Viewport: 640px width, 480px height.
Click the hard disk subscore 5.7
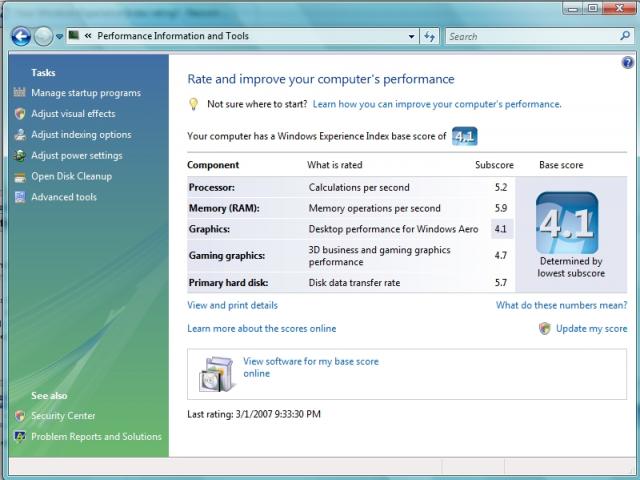pyautogui.click(x=501, y=283)
